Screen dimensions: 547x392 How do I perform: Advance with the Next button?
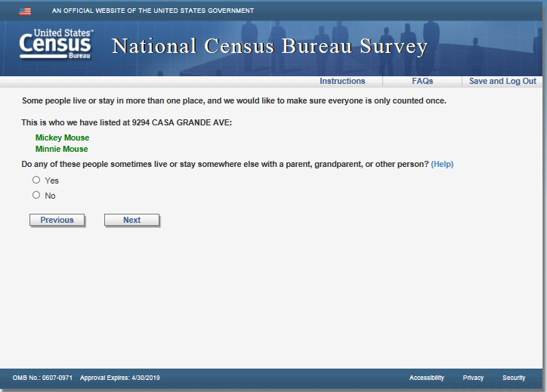(x=132, y=220)
